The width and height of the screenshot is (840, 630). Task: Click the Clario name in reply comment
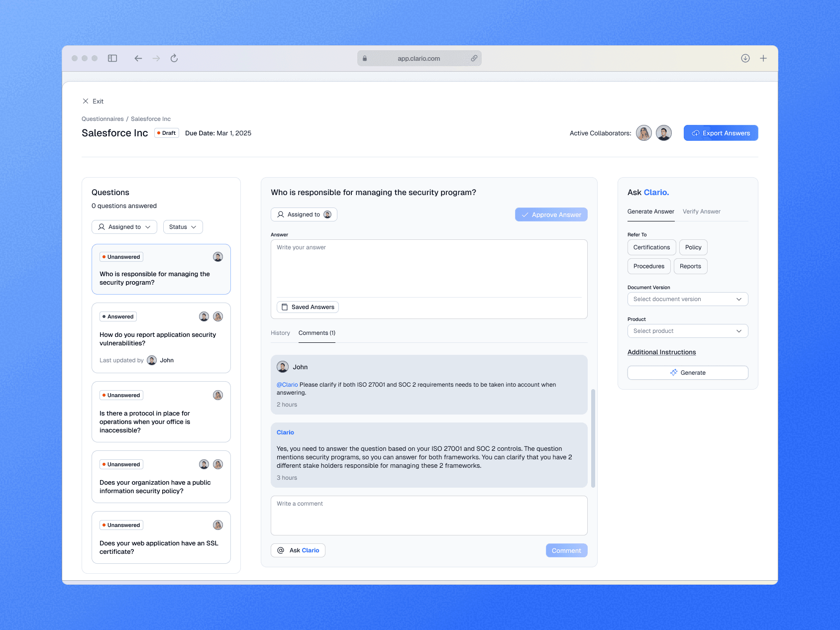[x=285, y=432]
